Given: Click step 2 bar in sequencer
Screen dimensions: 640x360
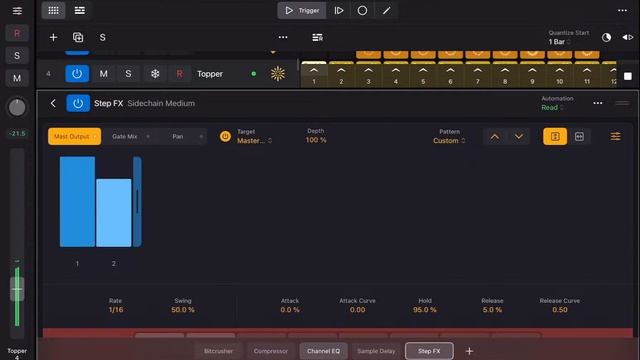Looking at the screenshot, I should tap(114, 213).
